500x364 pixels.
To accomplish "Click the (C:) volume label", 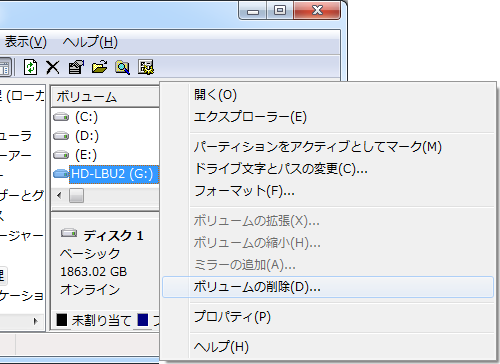I will (86, 117).
